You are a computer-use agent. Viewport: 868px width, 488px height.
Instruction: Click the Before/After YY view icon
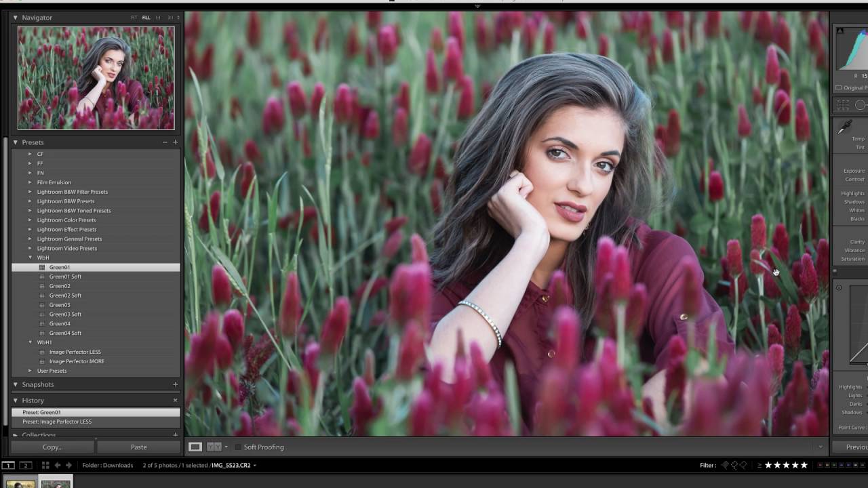coord(214,447)
